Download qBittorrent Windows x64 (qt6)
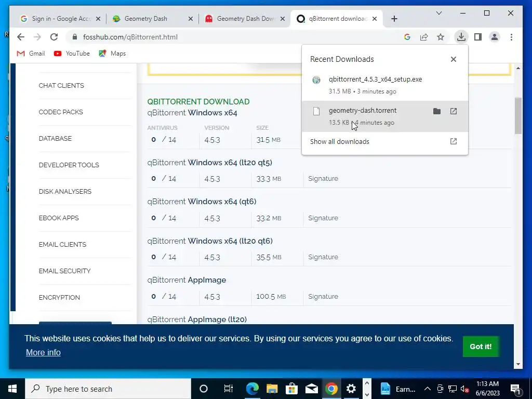The width and height of the screenshot is (532, 399). click(x=202, y=201)
